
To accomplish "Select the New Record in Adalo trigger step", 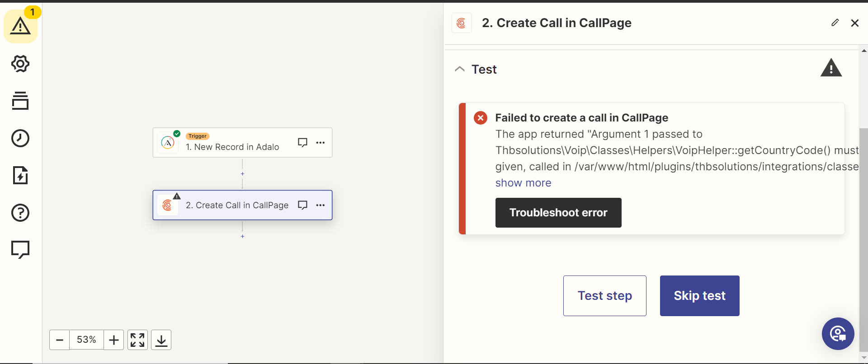I will click(242, 143).
